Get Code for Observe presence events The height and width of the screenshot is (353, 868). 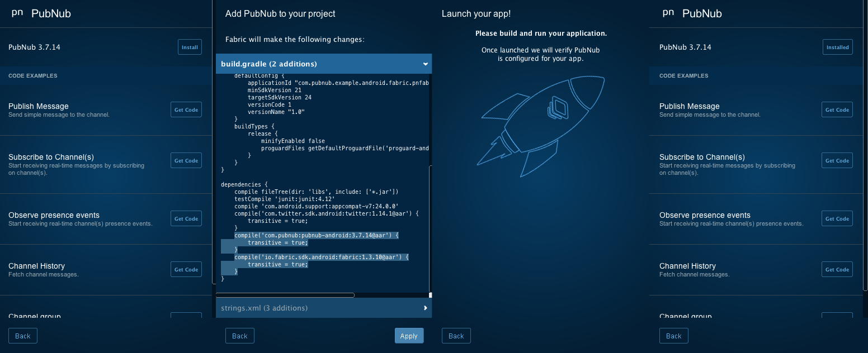[186, 218]
